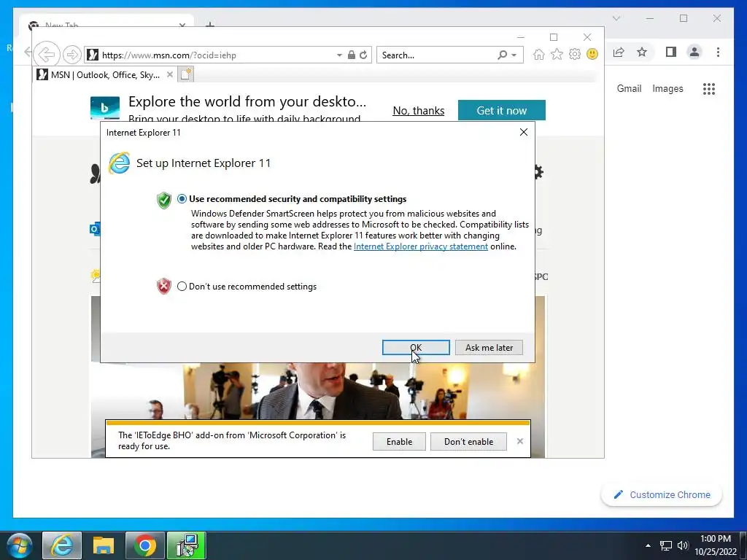
Task: Open IE favorites star icon
Action: tap(557, 54)
